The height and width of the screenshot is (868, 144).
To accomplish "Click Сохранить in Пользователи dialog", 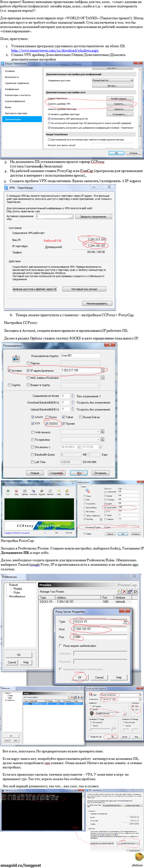I will pyautogui.click(x=56, y=473).
